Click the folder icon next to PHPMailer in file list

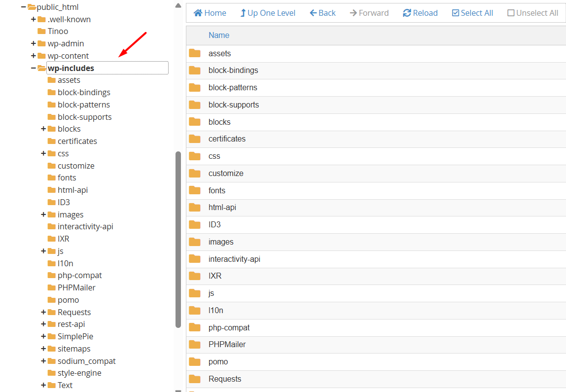coord(195,345)
